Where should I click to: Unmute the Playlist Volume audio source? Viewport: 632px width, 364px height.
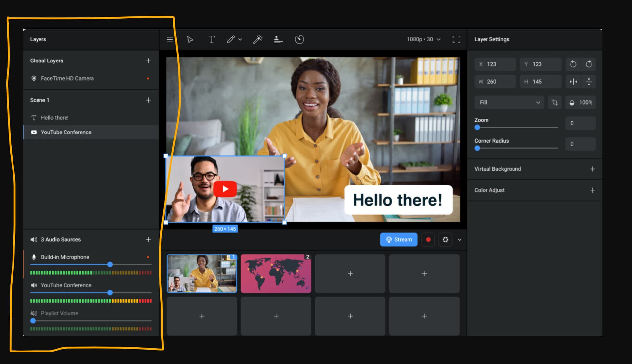pyautogui.click(x=34, y=313)
